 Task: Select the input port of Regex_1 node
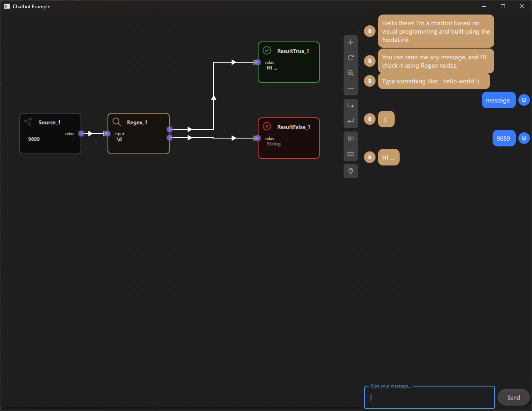click(107, 134)
